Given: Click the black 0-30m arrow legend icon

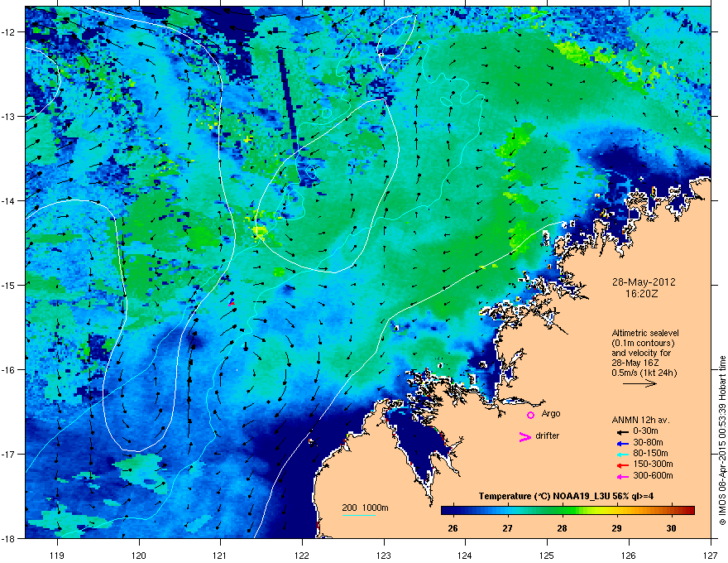Looking at the screenshot, I should (x=622, y=431).
